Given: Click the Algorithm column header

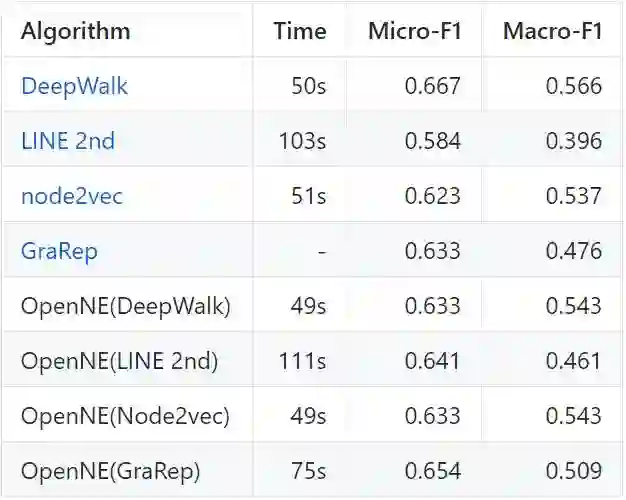Looking at the screenshot, I should (x=75, y=31).
